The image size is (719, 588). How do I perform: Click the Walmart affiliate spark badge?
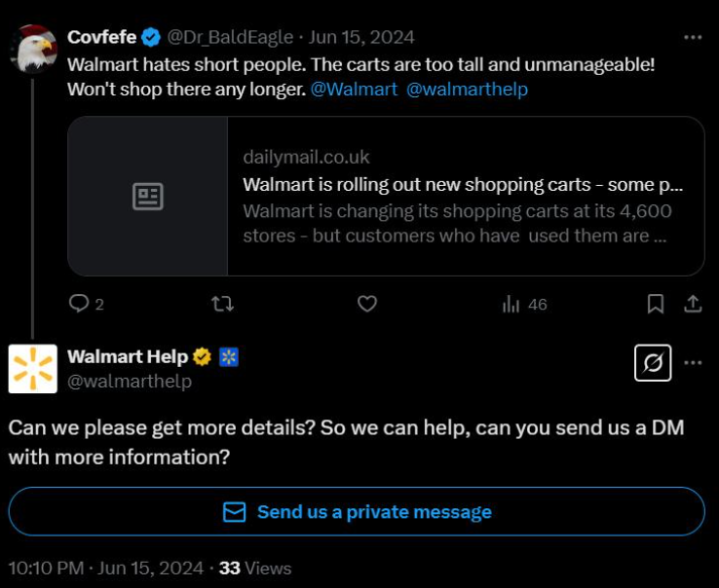click(229, 356)
